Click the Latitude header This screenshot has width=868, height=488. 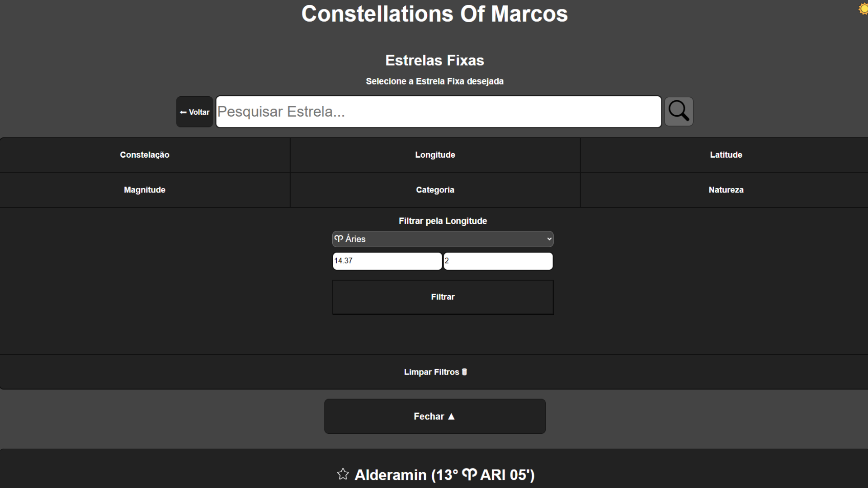click(725, 155)
